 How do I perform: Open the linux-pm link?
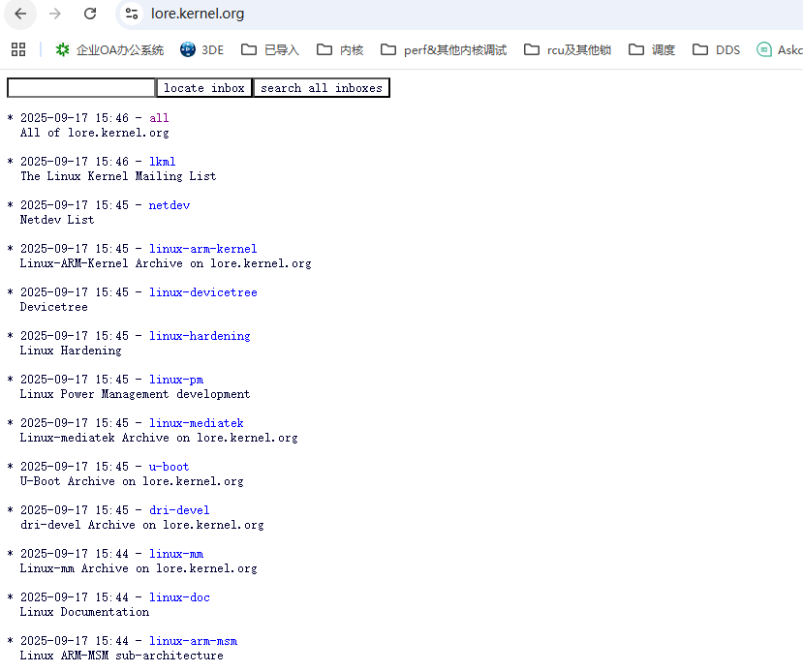[176, 380]
